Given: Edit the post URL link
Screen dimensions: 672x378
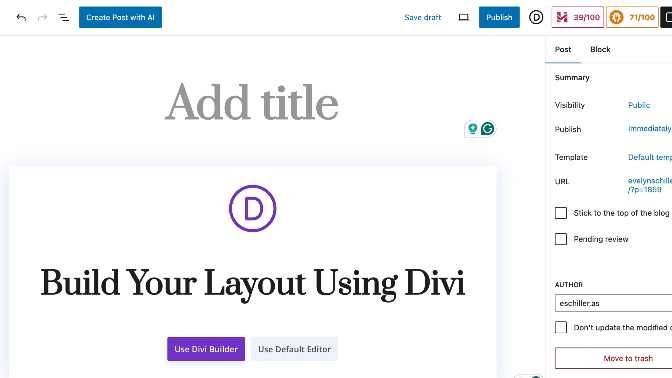Looking at the screenshot, I should [x=650, y=185].
